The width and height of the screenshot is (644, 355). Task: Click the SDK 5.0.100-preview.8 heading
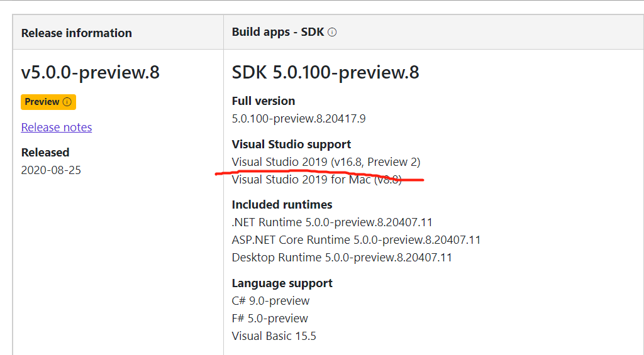point(325,72)
